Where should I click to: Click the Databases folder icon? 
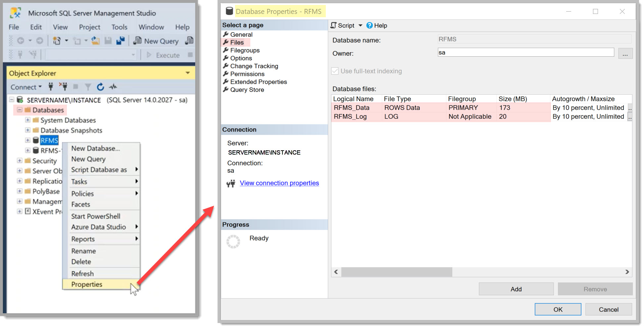point(28,110)
